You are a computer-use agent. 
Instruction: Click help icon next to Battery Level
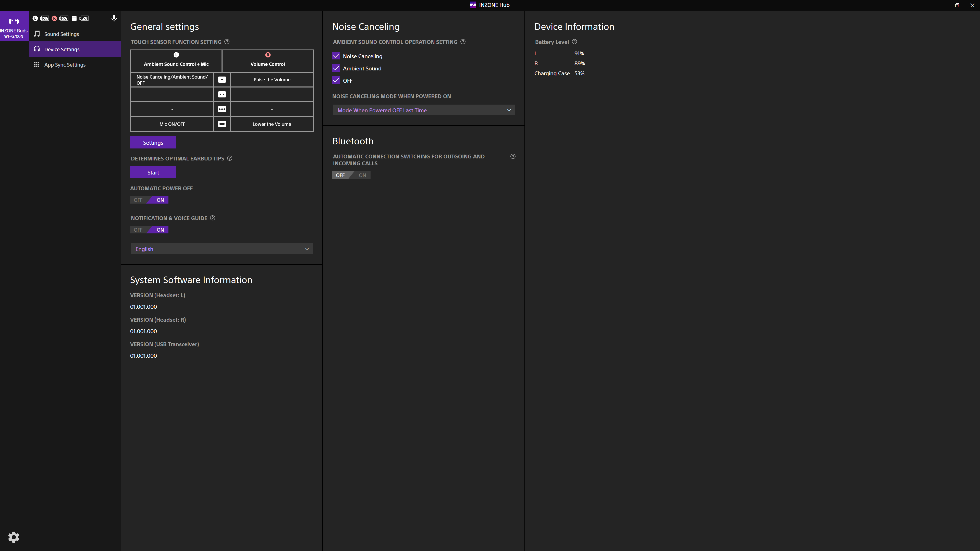click(x=574, y=42)
